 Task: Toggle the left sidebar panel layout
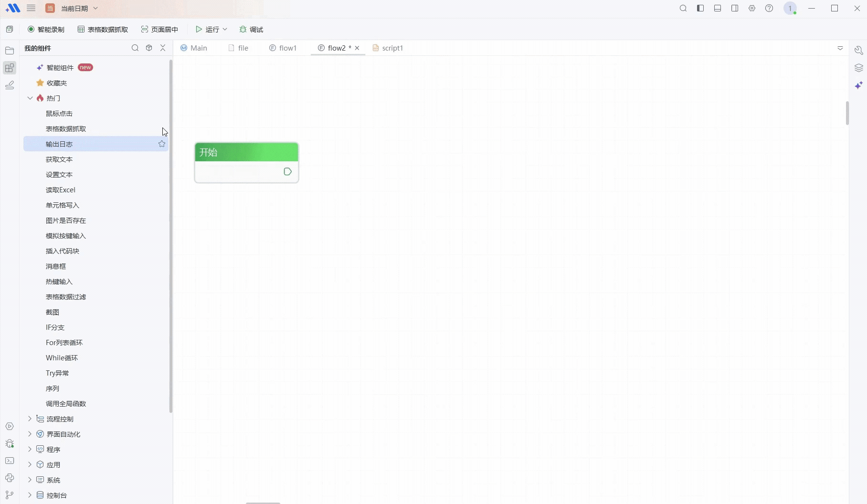(700, 9)
